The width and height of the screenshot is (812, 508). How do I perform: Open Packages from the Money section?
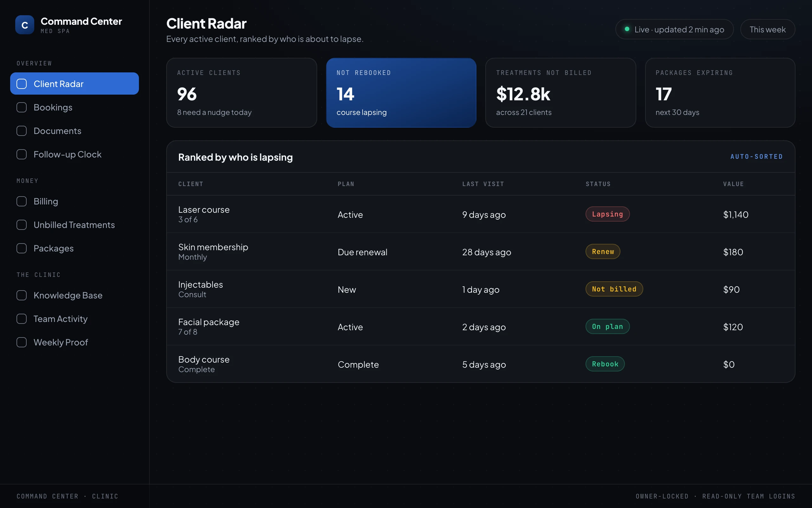click(x=75, y=248)
